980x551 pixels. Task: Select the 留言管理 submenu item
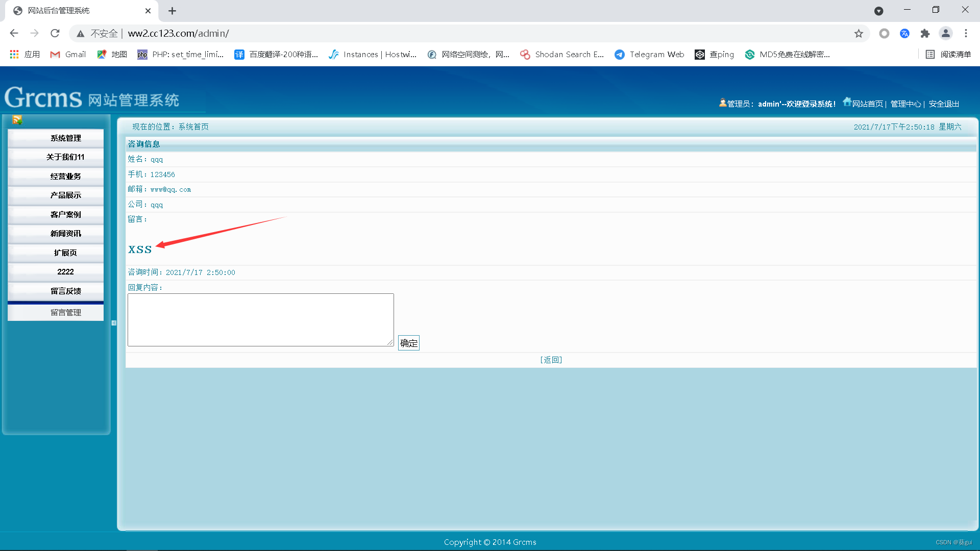(x=56, y=313)
